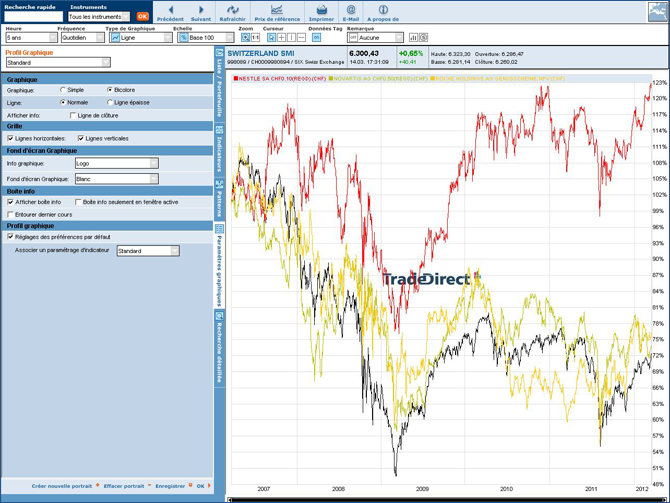
Task: Click the yellow ROCHE HOLDINGS legend swatch
Action: 432,79
